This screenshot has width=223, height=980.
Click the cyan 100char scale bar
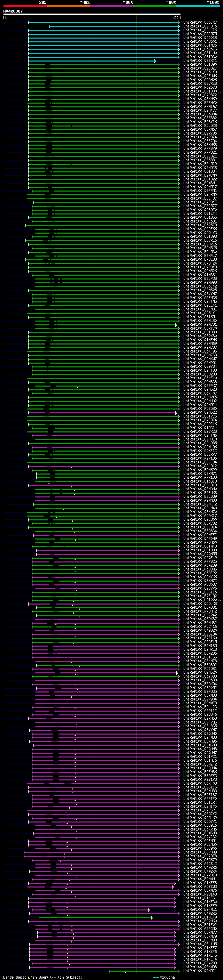[155, 977]
